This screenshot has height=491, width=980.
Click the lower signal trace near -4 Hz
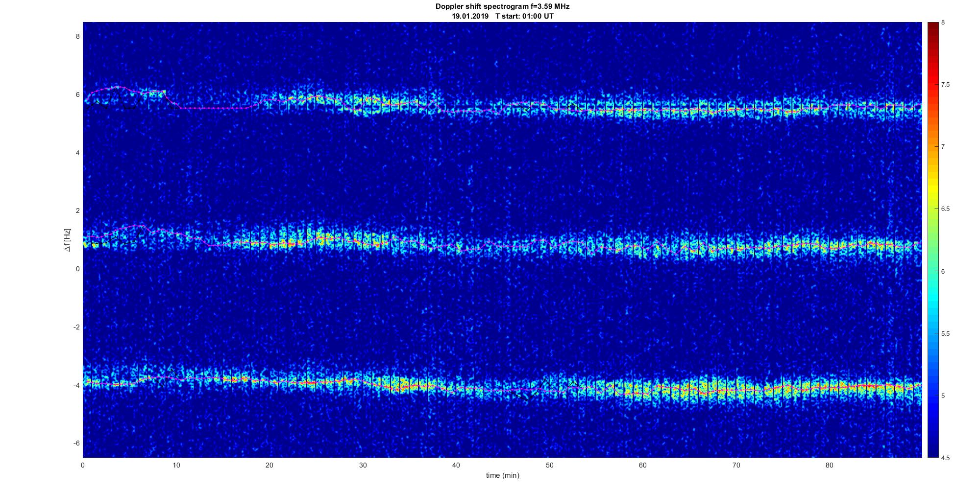502,388
